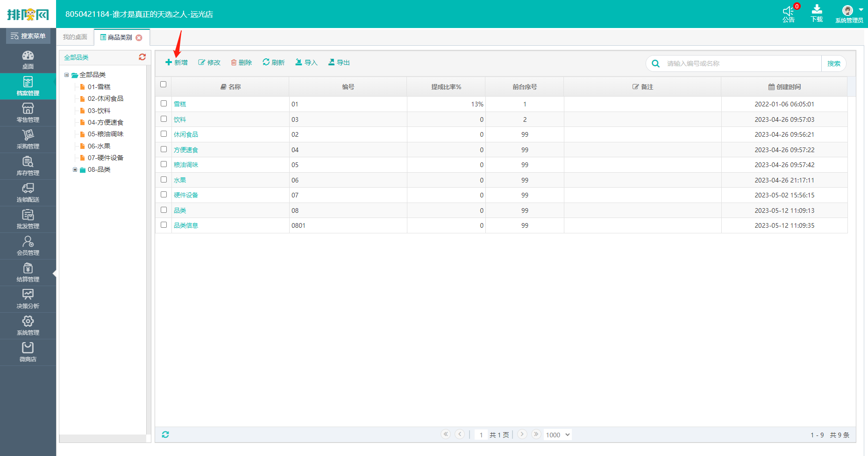
Task: Open 采购管理 sidebar module
Action: click(28, 140)
